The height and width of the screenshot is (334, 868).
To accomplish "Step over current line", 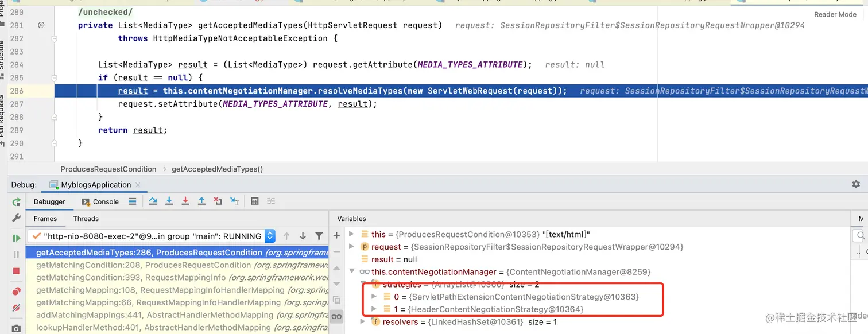I will pos(153,201).
